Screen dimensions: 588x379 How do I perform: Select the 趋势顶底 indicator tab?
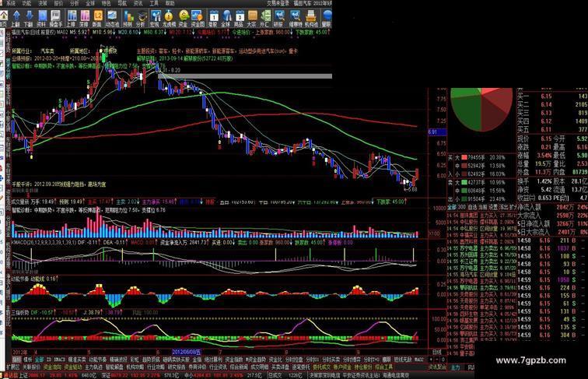[151, 360]
